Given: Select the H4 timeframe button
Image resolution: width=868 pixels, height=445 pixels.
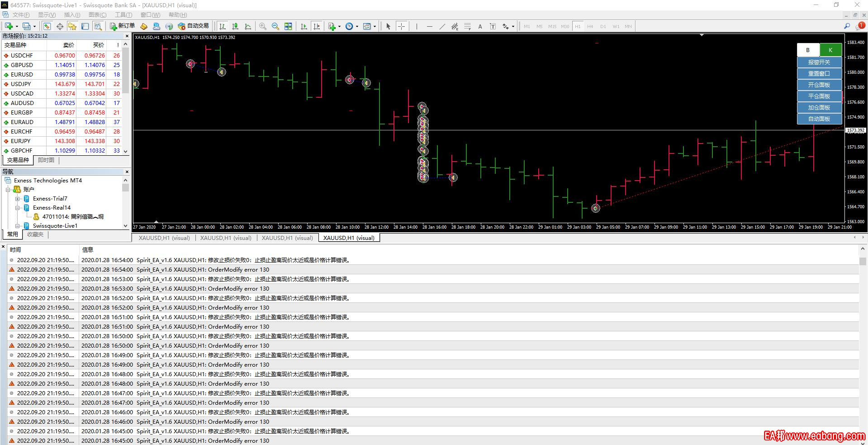Looking at the screenshot, I should (x=590, y=26).
